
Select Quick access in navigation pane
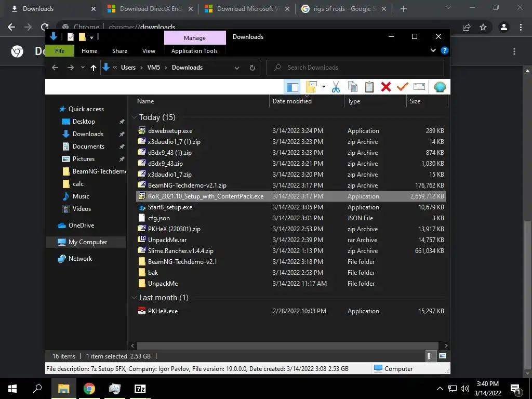tap(86, 109)
